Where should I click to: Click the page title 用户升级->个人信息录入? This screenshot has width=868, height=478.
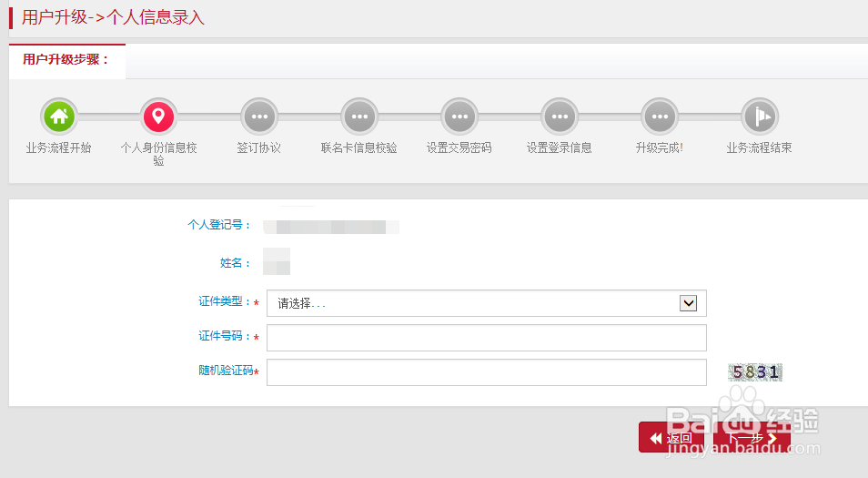113,17
